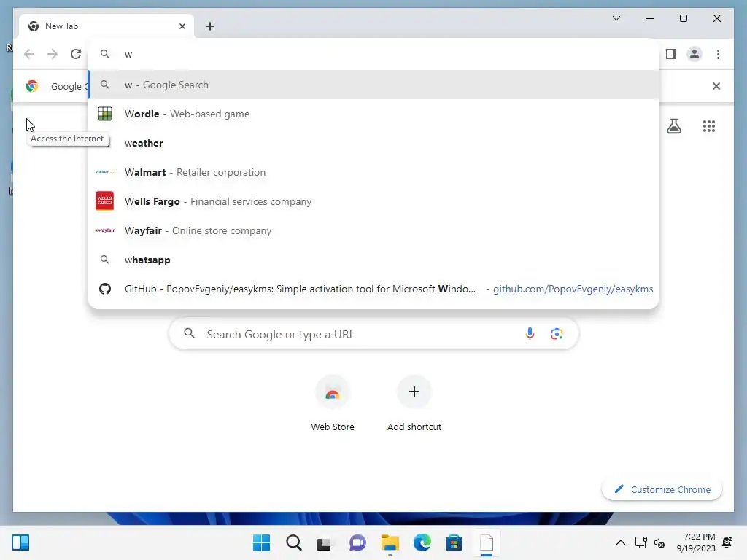The height and width of the screenshot is (560, 747).
Task: Click the Chrome back arrow button
Action: point(29,54)
